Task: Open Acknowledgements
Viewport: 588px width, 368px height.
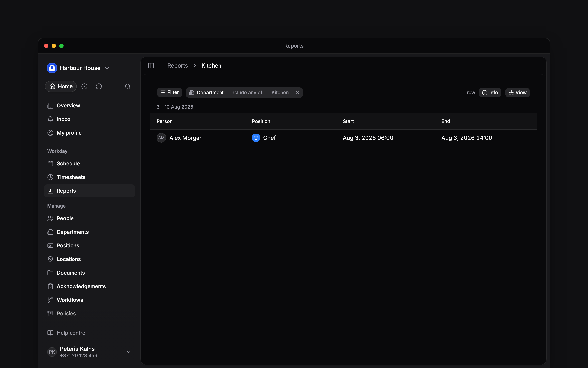Action: pos(89,286)
